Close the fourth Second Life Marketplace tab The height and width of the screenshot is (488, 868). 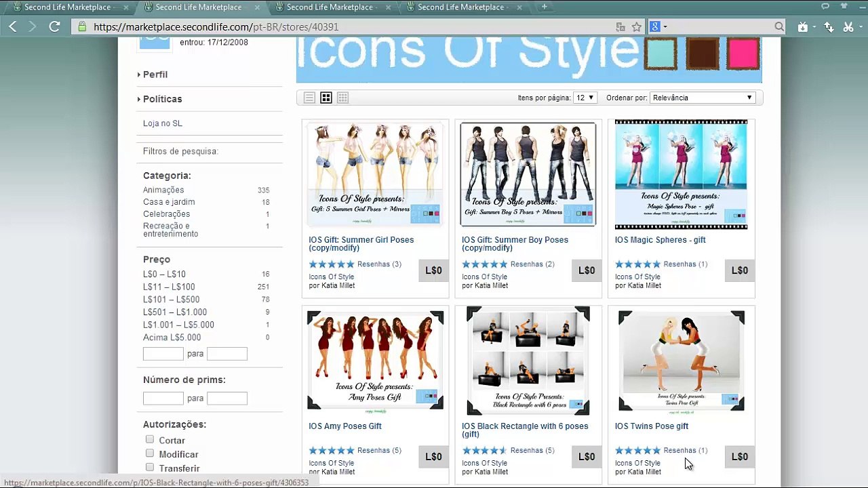pos(521,7)
